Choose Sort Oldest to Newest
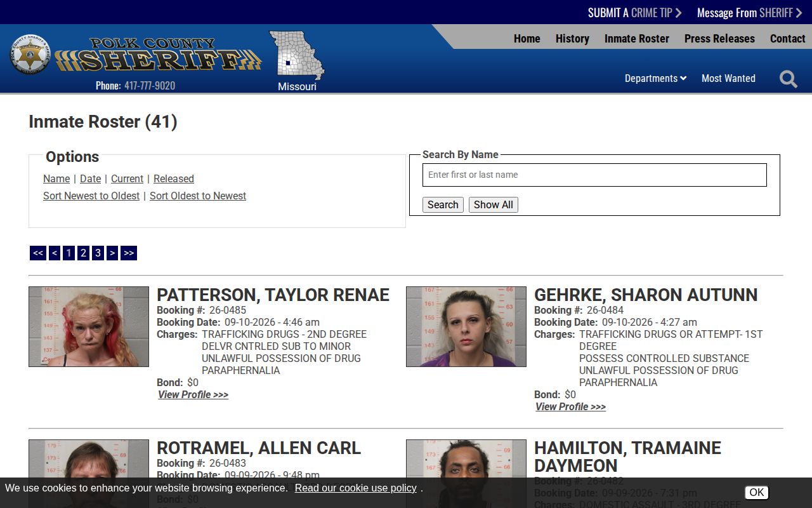The height and width of the screenshot is (508, 812). [198, 196]
